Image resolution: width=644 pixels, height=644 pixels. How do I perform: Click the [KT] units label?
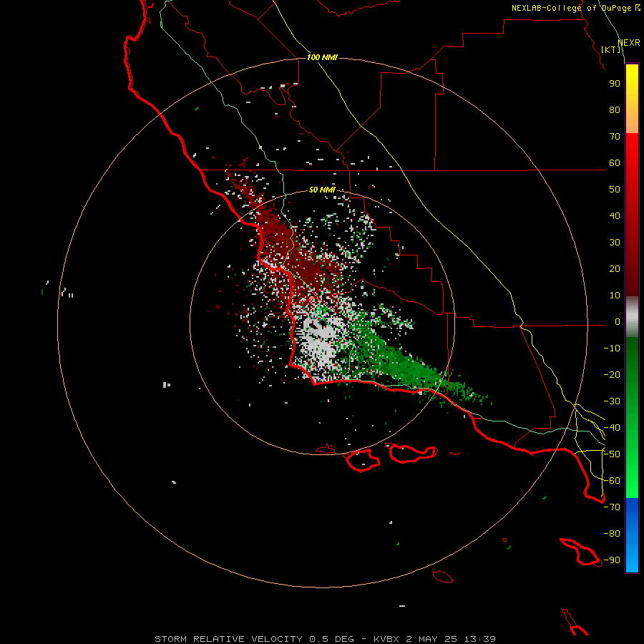click(x=611, y=49)
